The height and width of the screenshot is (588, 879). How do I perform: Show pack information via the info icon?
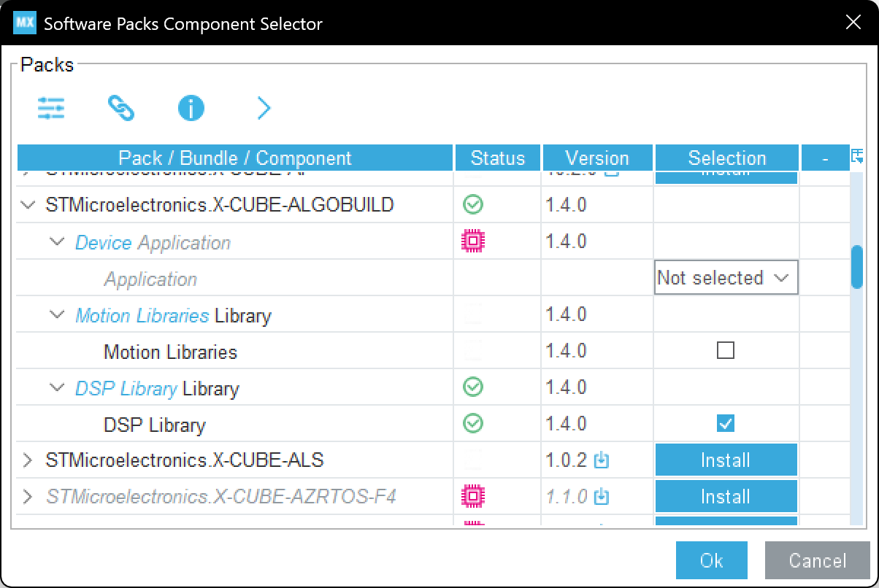pyautogui.click(x=191, y=108)
